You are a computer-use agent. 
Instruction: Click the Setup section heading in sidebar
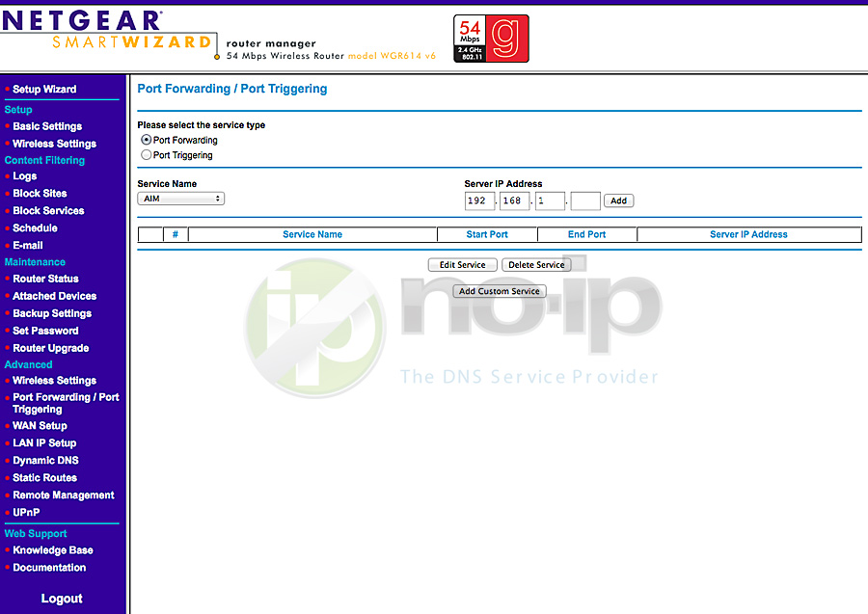coord(18,110)
